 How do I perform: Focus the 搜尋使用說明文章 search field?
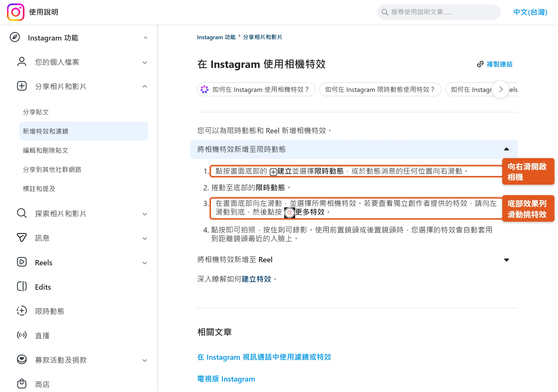tap(439, 12)
